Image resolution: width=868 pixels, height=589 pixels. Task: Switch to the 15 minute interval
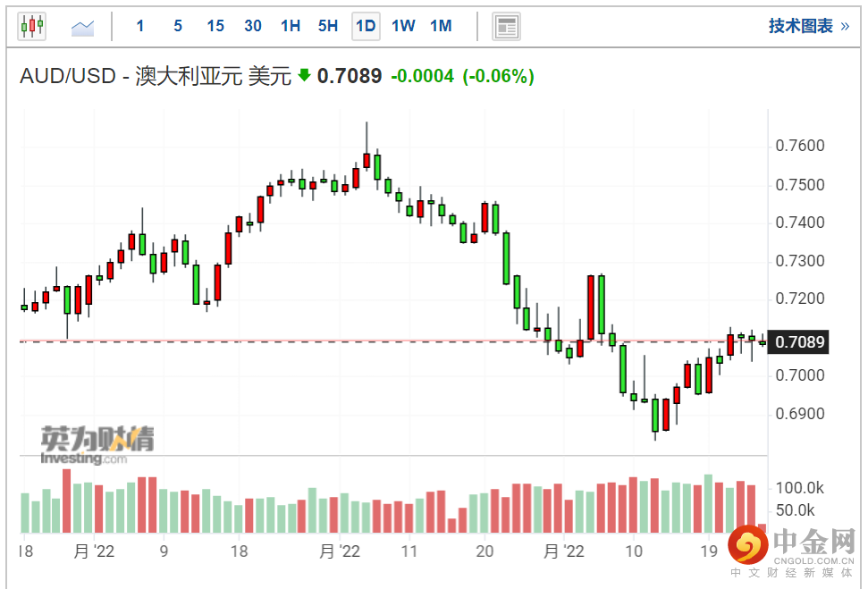point(215,26)
